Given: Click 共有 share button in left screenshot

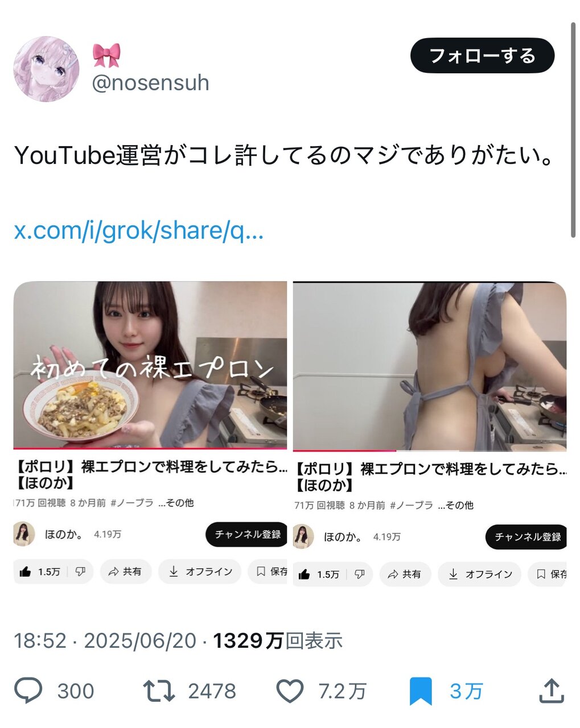Looking at the screenshot, I should [x=125, y=572].
